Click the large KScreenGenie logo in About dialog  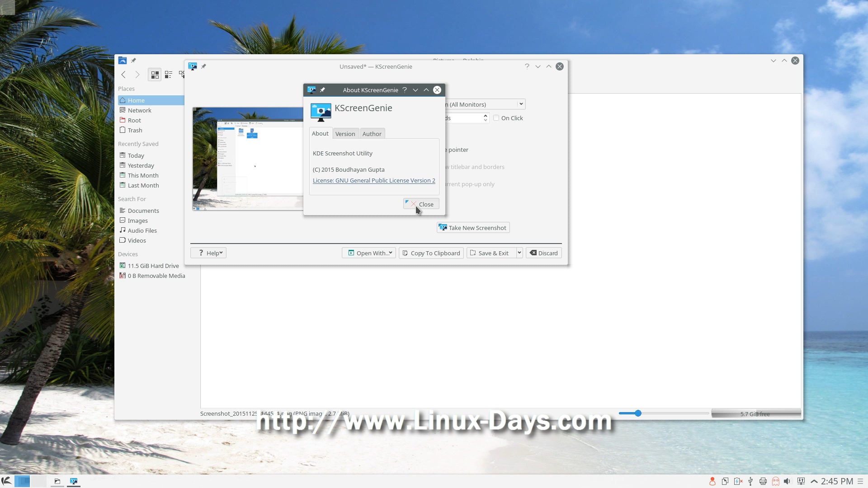[321, 112]
